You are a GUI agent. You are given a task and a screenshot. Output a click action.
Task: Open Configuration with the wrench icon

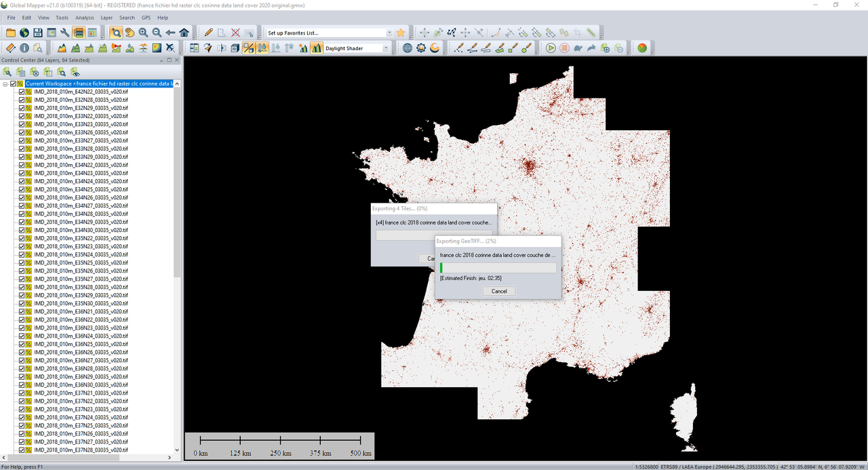point(64,33)
